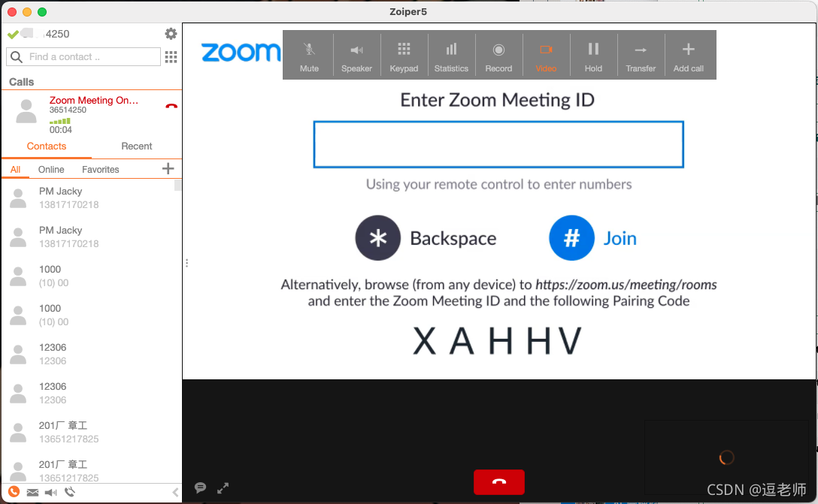Viewport: 818px width, 504px height.
Task: Open first PM Jacky contact
Action: pyautogui.click(x=88, y=198)
